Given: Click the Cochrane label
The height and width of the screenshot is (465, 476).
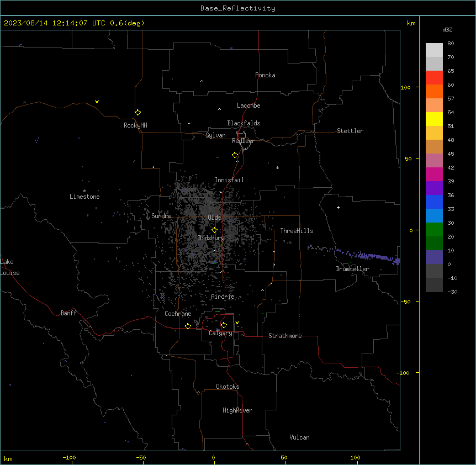Looking at the screenshot, I should [x=178, y=314].
